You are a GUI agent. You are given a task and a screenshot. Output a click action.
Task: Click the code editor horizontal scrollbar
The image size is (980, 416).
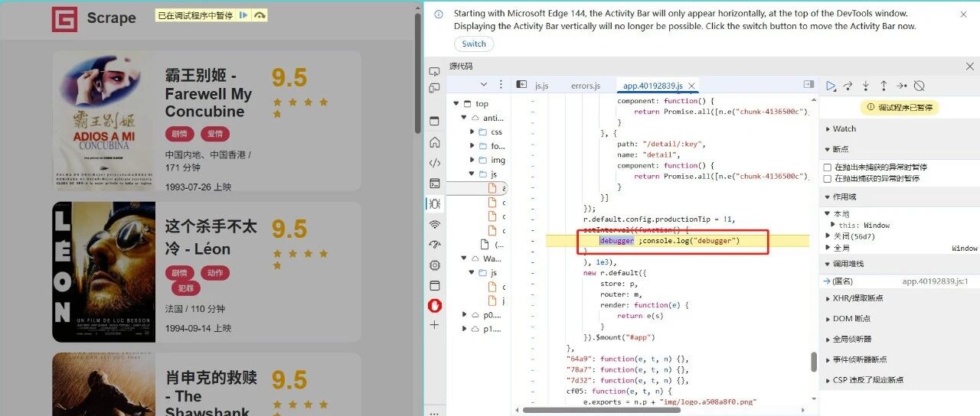601,411
